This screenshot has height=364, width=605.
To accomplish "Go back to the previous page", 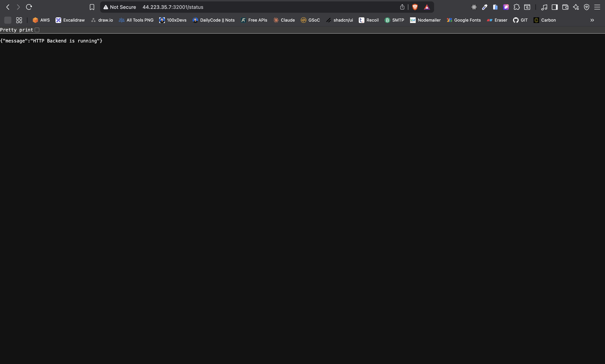I will (8, 7).
